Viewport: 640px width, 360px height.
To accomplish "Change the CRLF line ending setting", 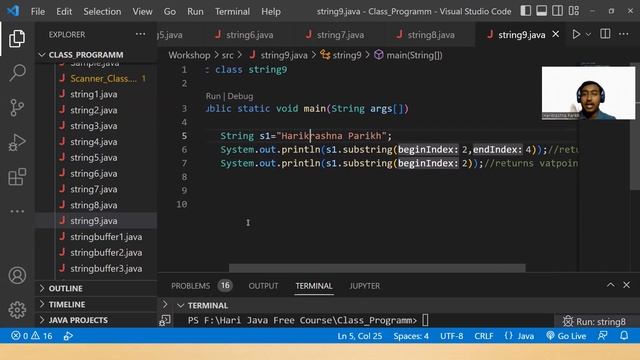I will (x=483, y=336).
